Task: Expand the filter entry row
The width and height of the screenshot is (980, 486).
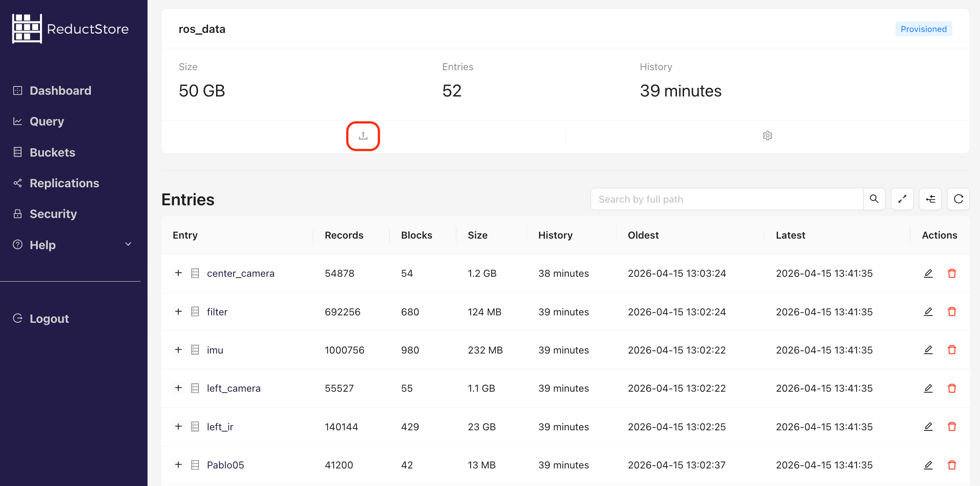Action: pos(178,312)
